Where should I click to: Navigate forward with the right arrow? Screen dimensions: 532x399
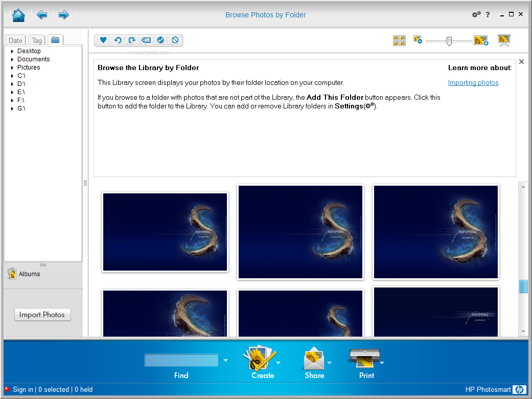64,15
